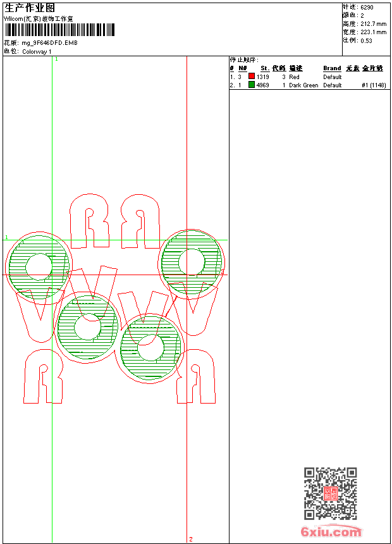Click the QR code image
The width and height of the screenshot is (392, 544).
(x=330, y=493)
